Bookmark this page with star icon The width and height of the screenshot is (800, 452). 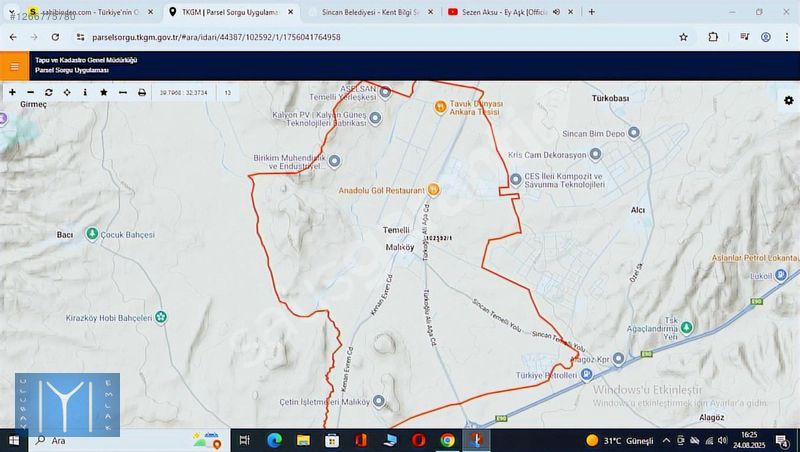[x=683, y=37]
